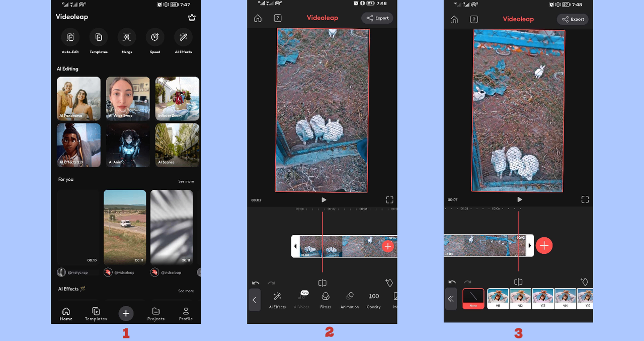The width and height of the screenshot is (644, 341).
Task: Tap the split clip icon in the AI Effects toolbar editor
Action: (323, 283)
